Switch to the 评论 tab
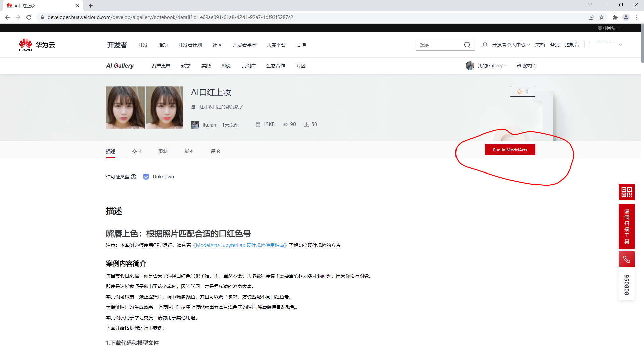This screenshot has width=644, height=347. (x=215, y=151)
